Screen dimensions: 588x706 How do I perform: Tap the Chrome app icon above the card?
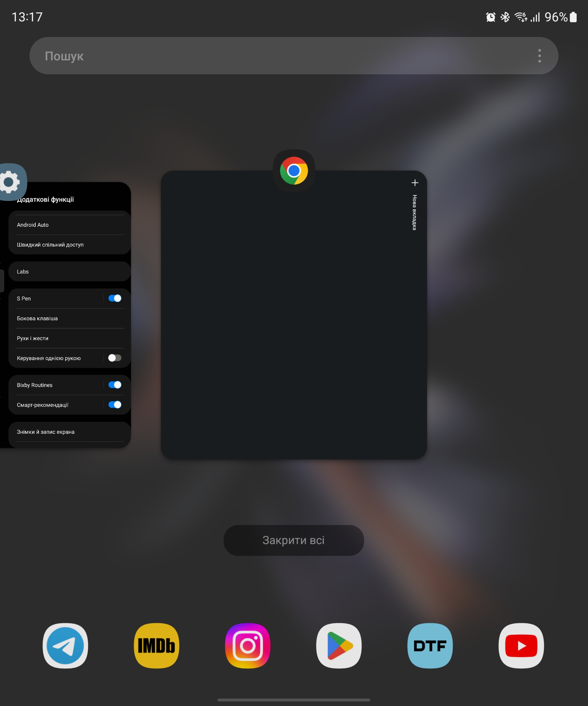pyautogui.click(x=294, y=170)
